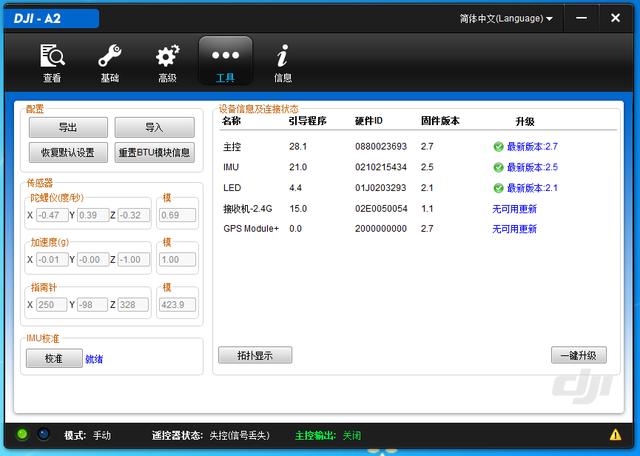Click bootloader value 28.1
Screen dimensions: 640x456
pyautogui.click(x=298, y=147)
